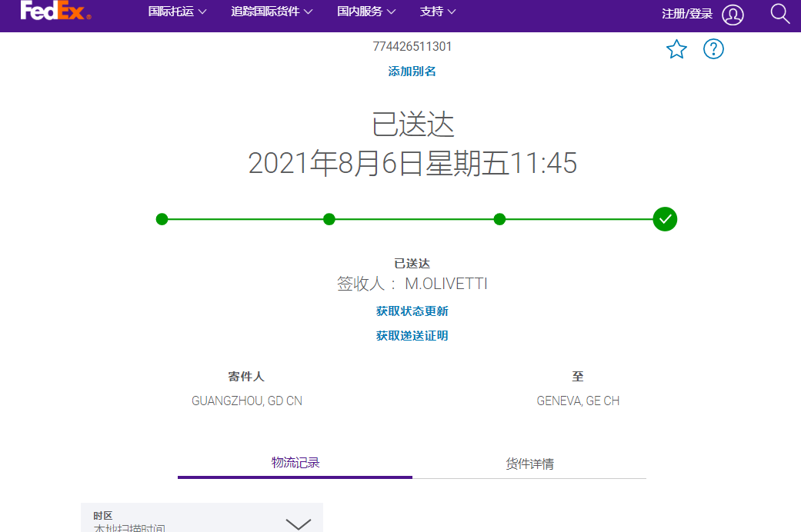
Task: Switch to the 货件详情 tab
Action: [529, 464]
